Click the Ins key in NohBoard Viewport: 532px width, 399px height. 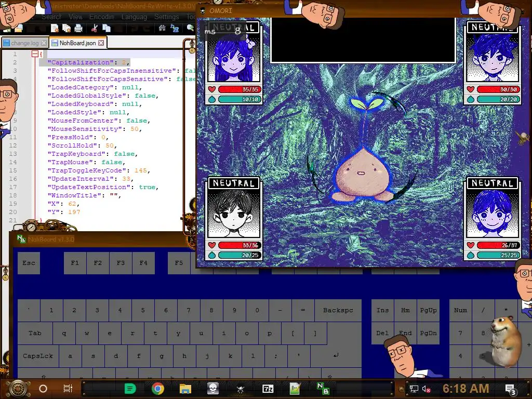(x=382, y=310)
